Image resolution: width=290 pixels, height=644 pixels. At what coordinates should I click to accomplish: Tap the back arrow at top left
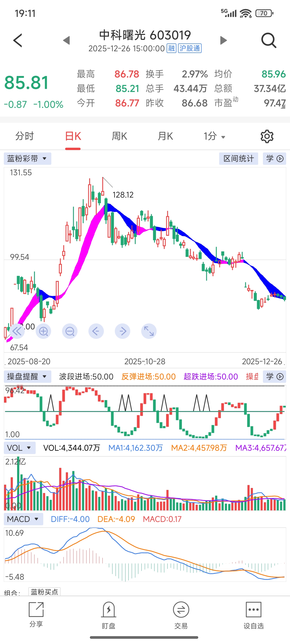point(18,40)
